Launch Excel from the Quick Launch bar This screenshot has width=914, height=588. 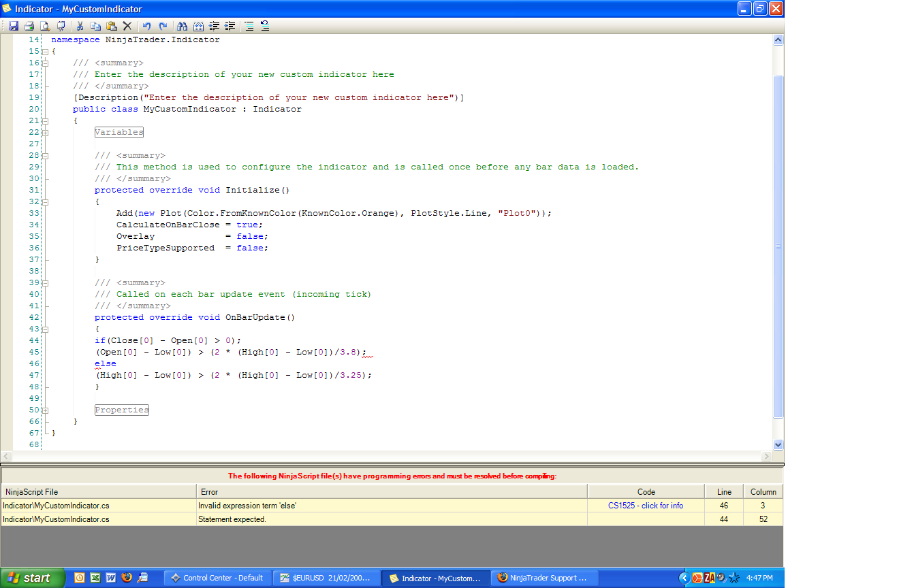(x=95, y=578)
